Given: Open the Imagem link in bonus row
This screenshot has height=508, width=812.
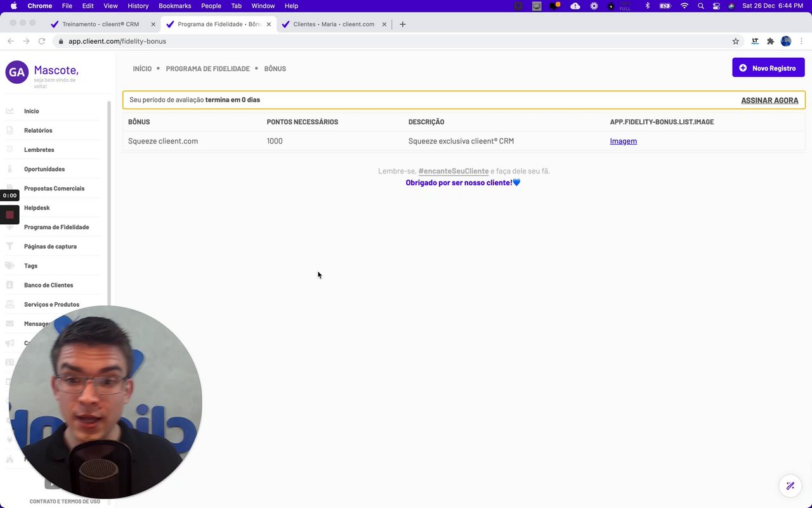Looking at the screenshot, I should pos(623,141).
